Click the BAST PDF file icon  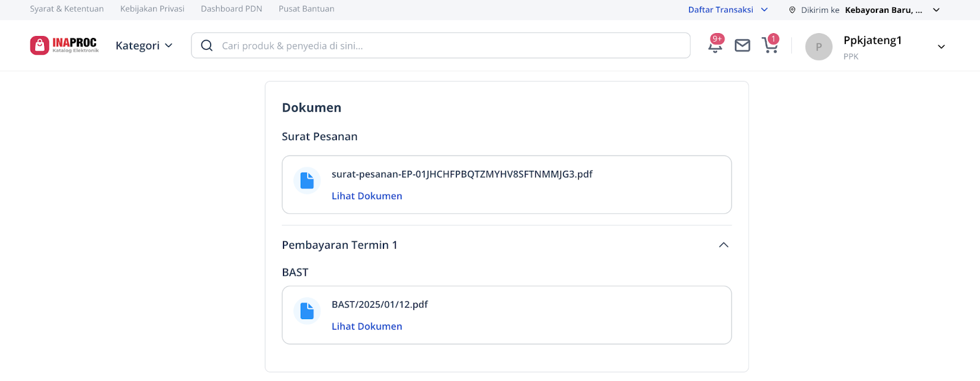pos(307,311)
